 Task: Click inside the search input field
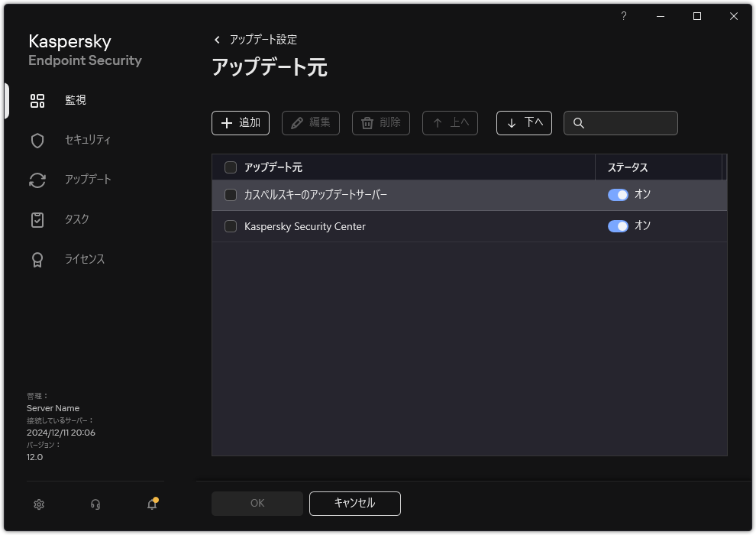pos(626,122)
